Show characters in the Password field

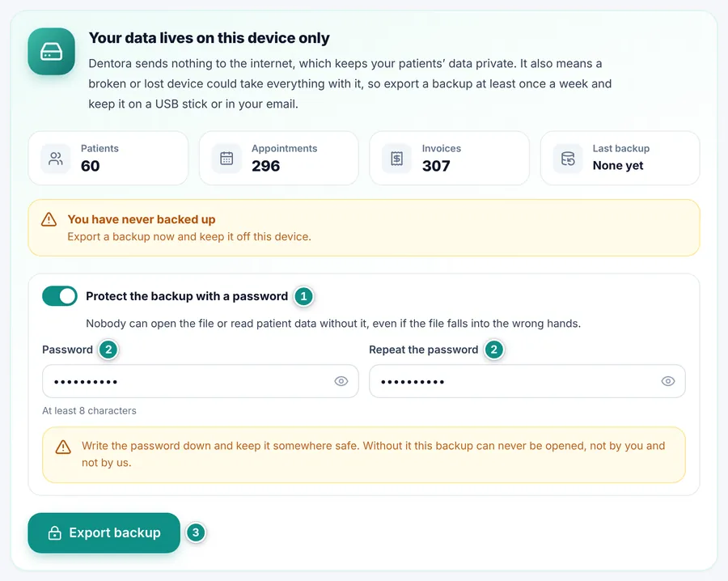point(341,381)
